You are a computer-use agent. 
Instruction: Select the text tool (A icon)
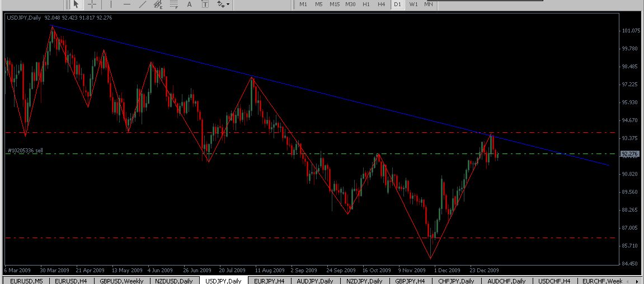190,4
